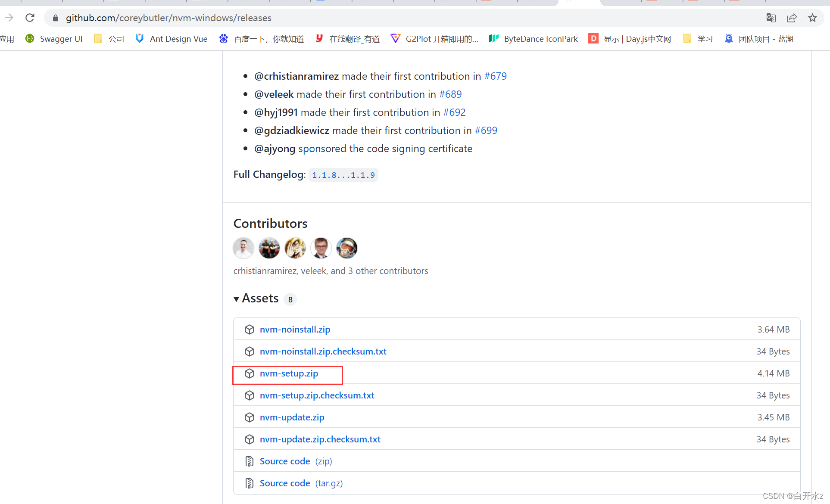
Task: Download nvm-update.zip asset
Action: coord(292,417)
